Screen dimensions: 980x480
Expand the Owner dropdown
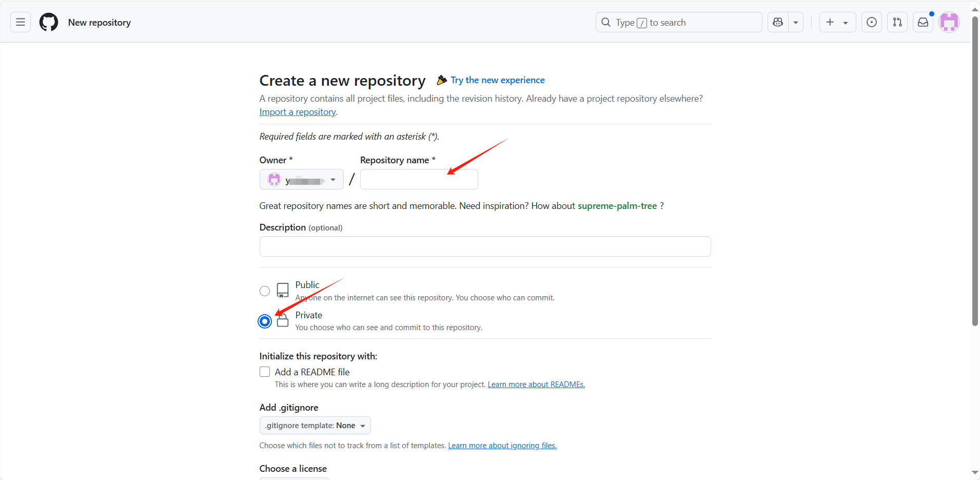(x=301, y=180)
